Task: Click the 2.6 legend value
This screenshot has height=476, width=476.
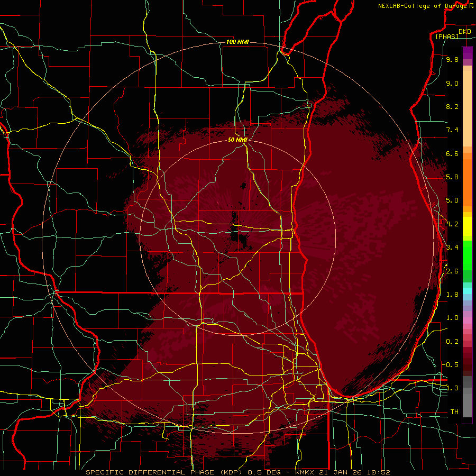Action: [452, 271]
